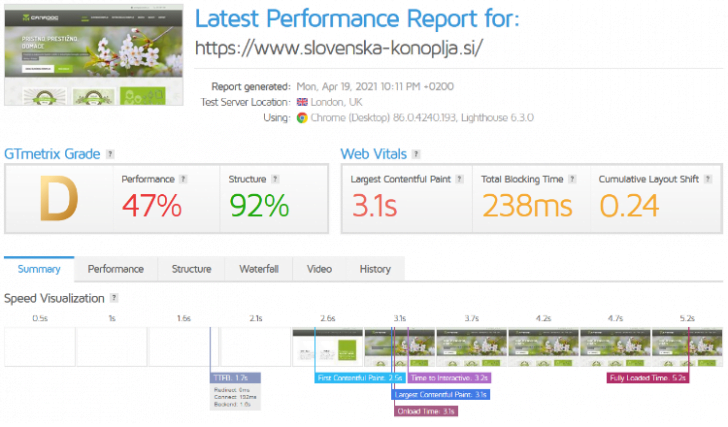Screen dimensions: 728x427
Task: Click the website screenshot thumbnail
Action: pos(94,55)
